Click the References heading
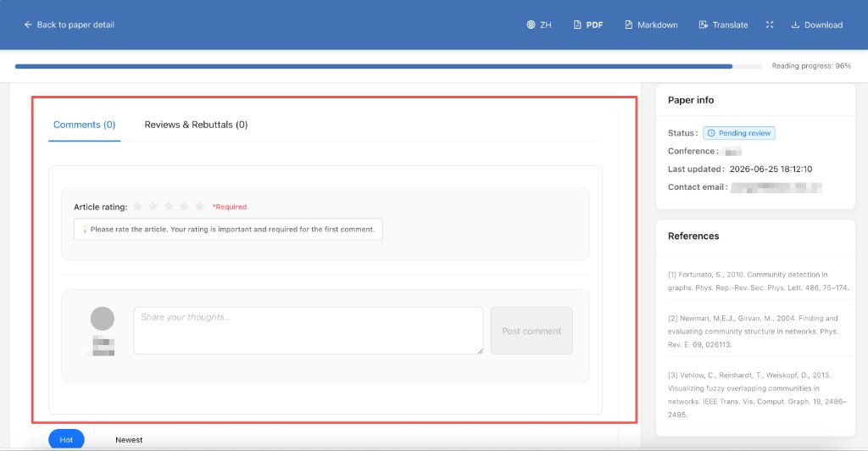 coord(693,237)
